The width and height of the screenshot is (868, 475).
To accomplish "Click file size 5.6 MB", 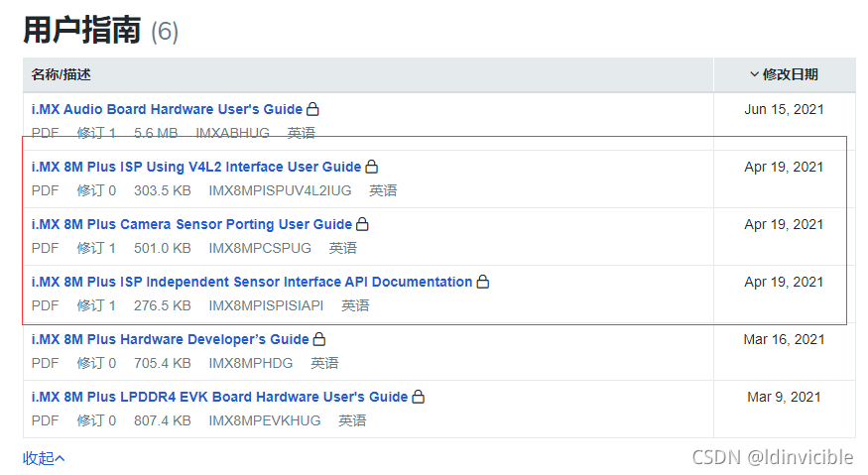I will (156, 133).
